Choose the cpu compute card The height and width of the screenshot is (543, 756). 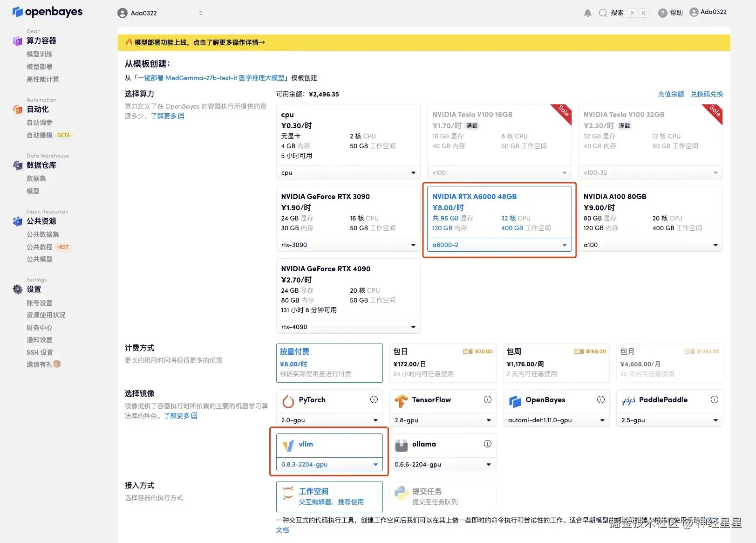(348, 135)
